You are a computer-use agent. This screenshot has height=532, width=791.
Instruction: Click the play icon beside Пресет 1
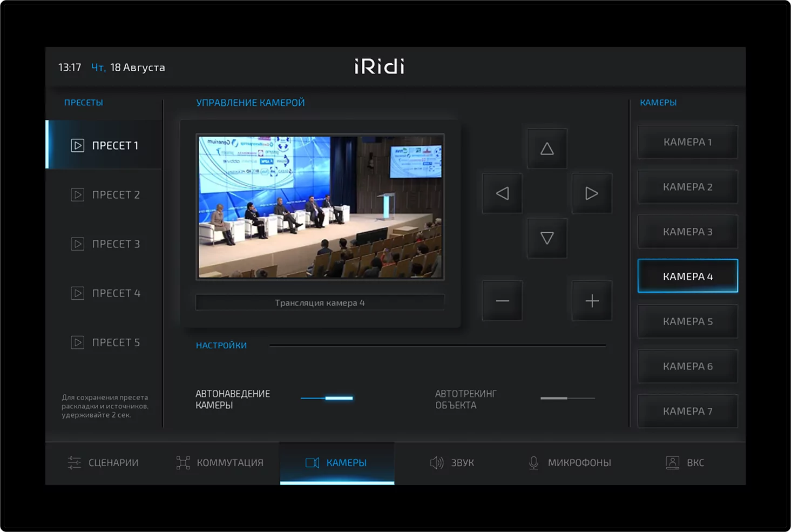coord(77,145)
